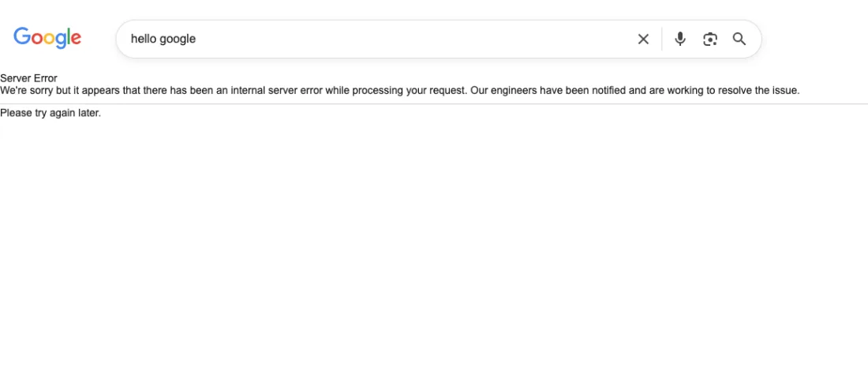Click the horizontal divider line under message
The width and height of the screenshot is (868, 365).
[x=434, y=103]
